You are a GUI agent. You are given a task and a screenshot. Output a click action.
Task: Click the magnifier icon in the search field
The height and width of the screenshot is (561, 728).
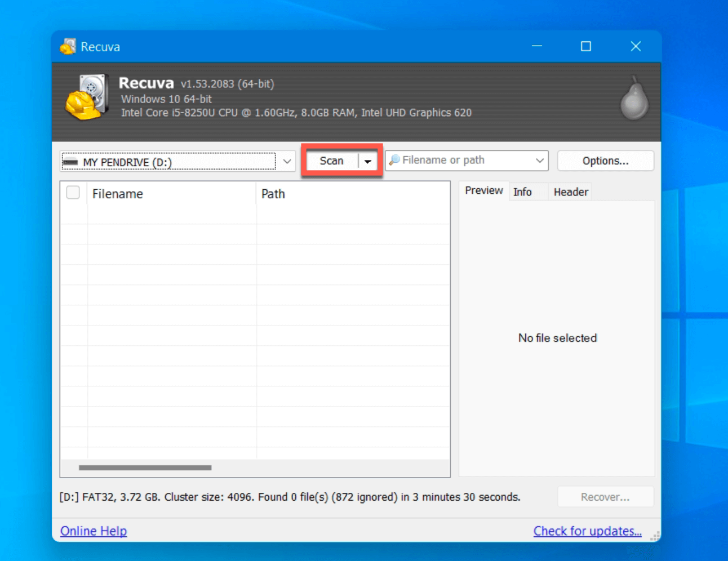pos(394,161)
